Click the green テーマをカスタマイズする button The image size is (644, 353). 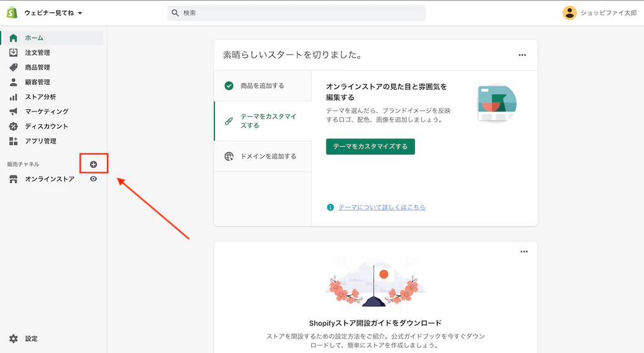tap(370, 147)
